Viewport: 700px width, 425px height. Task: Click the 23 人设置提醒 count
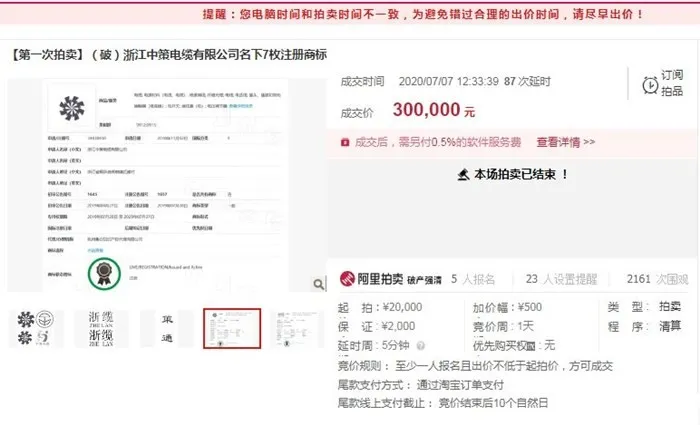[561, 279]
